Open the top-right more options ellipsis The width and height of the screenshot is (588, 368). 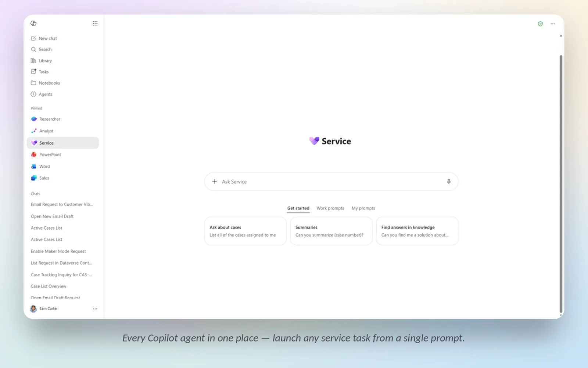[553, 24]
